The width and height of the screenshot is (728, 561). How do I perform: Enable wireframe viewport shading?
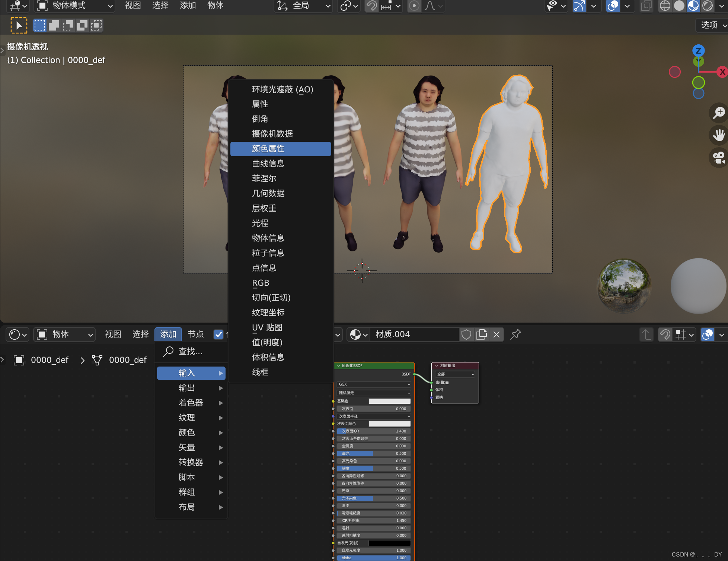(x=665, y=6)
